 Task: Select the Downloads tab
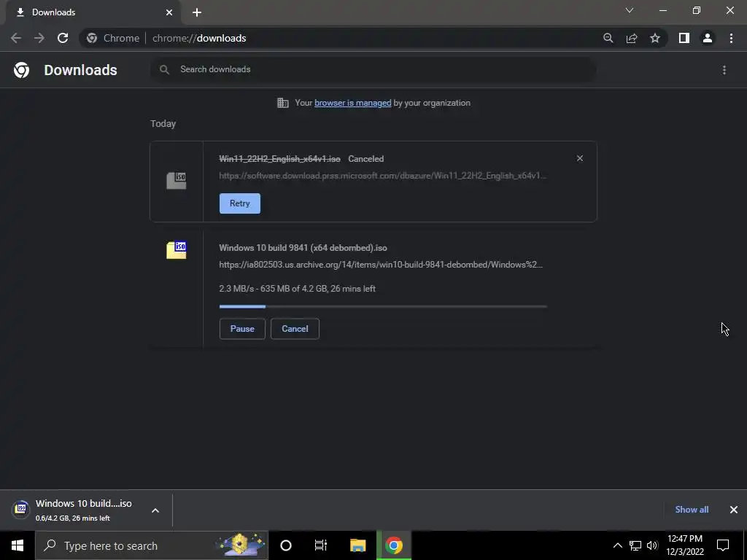[x=93, y=12]
